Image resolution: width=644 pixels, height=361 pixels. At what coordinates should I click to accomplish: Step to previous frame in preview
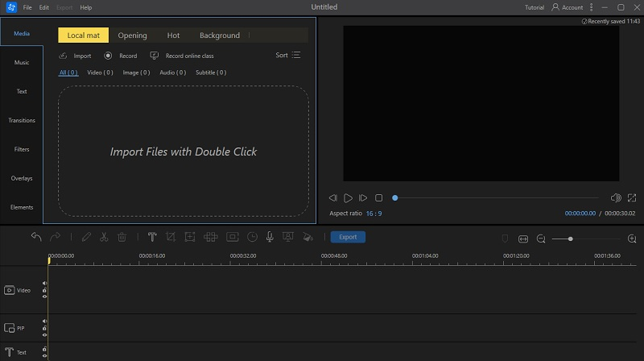pos(332,198)
